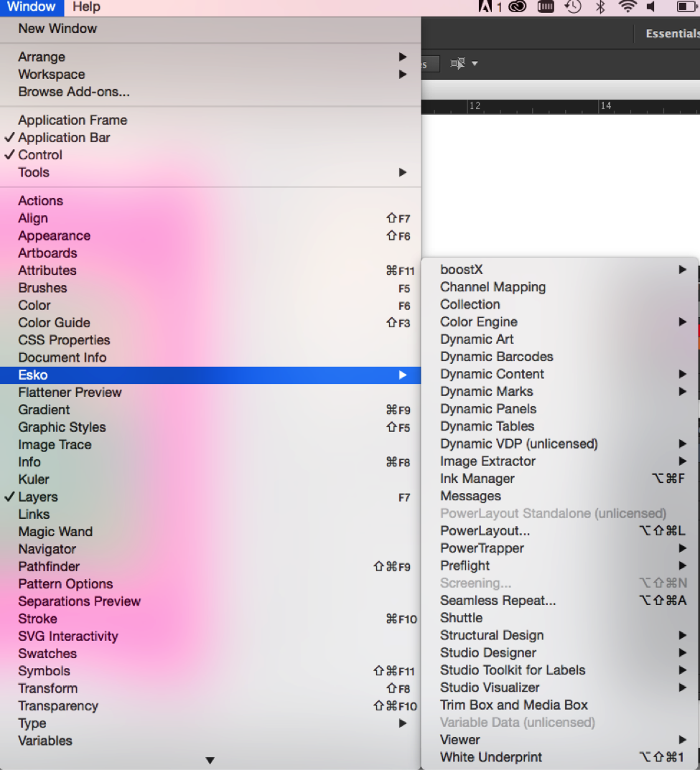700x770 pixels.
Task: Choose Seamless Repeat...
Action: click(x=560, y=601)
